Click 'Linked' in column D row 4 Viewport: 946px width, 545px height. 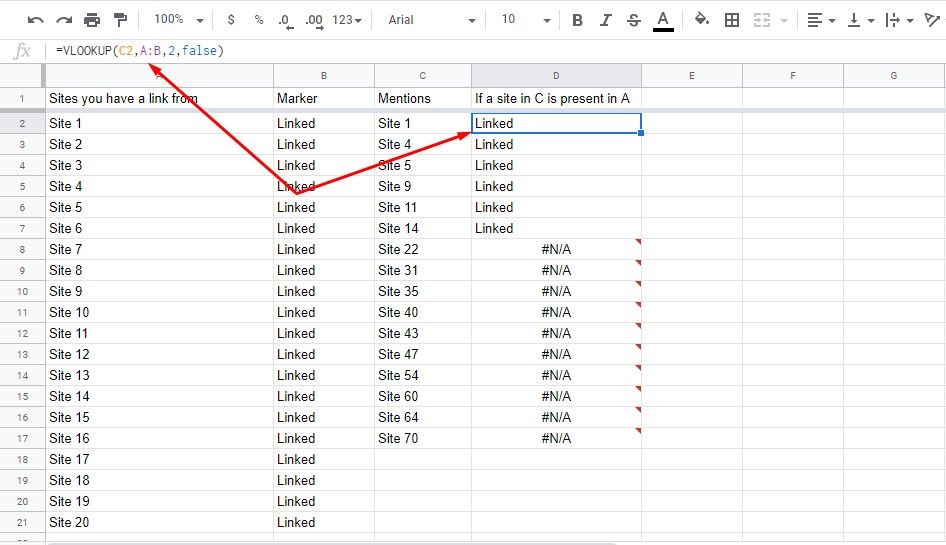(x=556, y=165)
